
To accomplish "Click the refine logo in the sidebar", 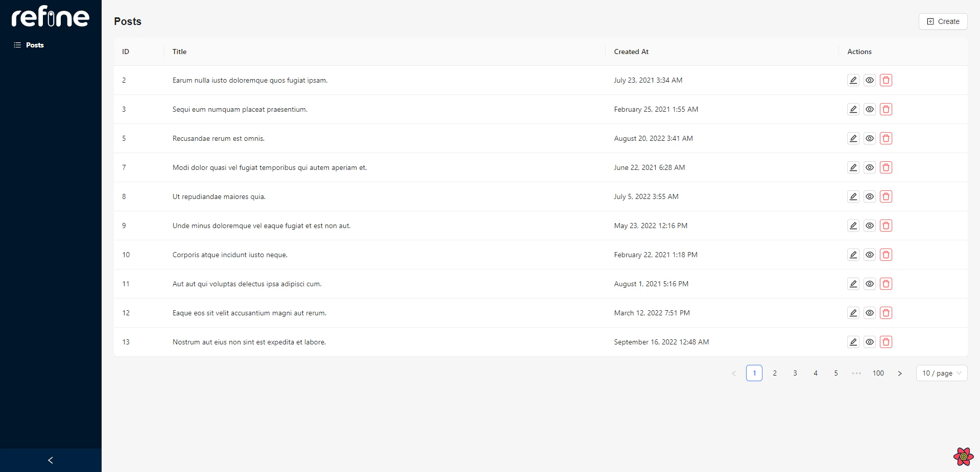I will coord(51,16).
